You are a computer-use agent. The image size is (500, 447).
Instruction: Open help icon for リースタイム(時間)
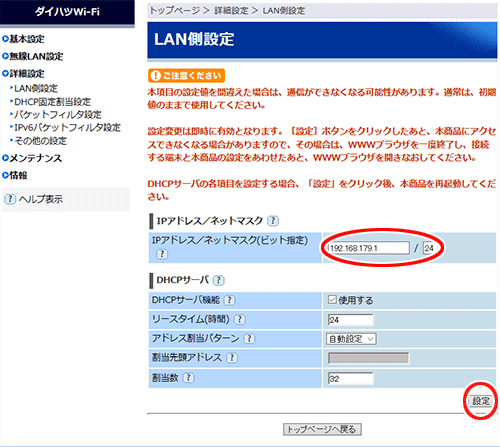240,319
